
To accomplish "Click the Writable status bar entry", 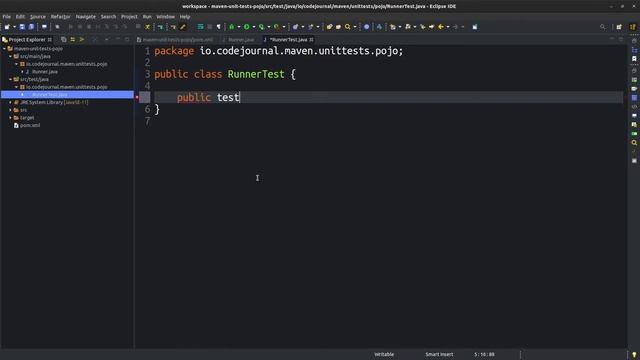I will click(x=384, y=354).
